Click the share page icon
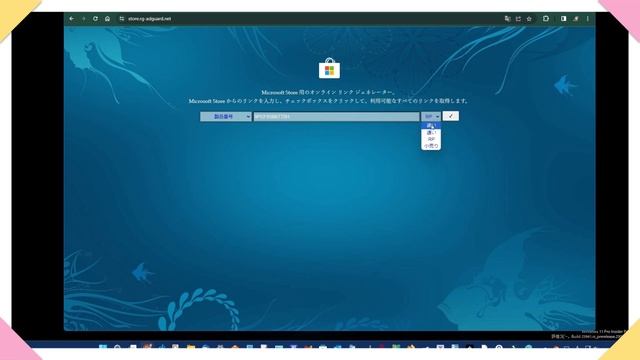This screenshot has width=640, height=360. [518, 19]
